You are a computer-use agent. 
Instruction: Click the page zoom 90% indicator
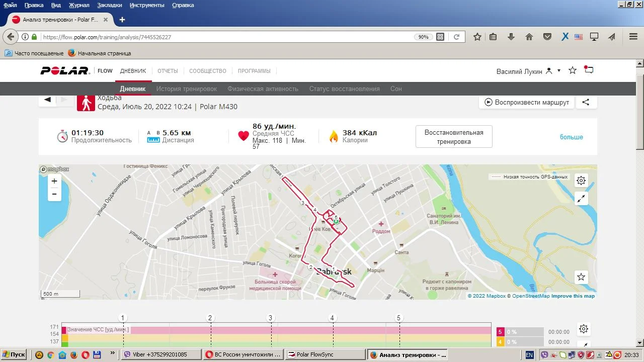click(423, 37)
